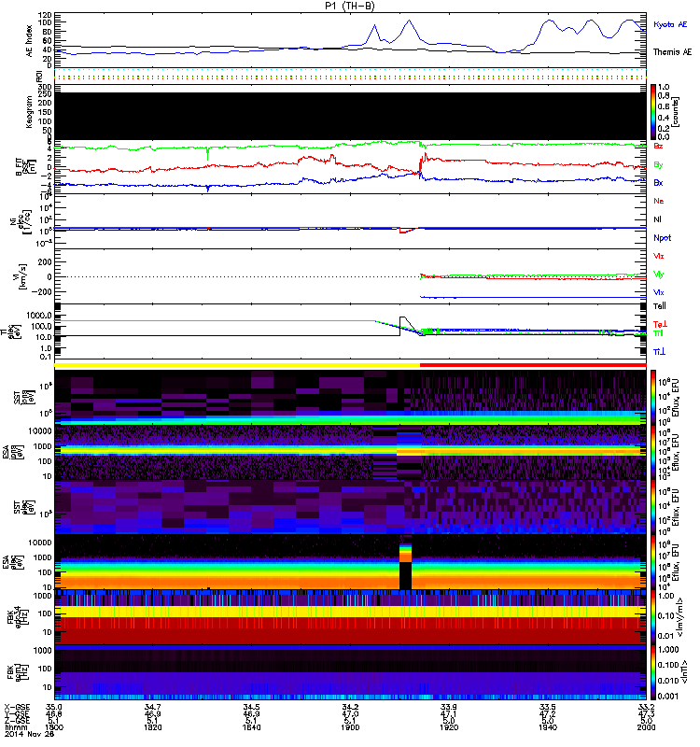This screenshot has height=747, width=700.
Task: Click the hhmm row label
Action: point(16,727)
